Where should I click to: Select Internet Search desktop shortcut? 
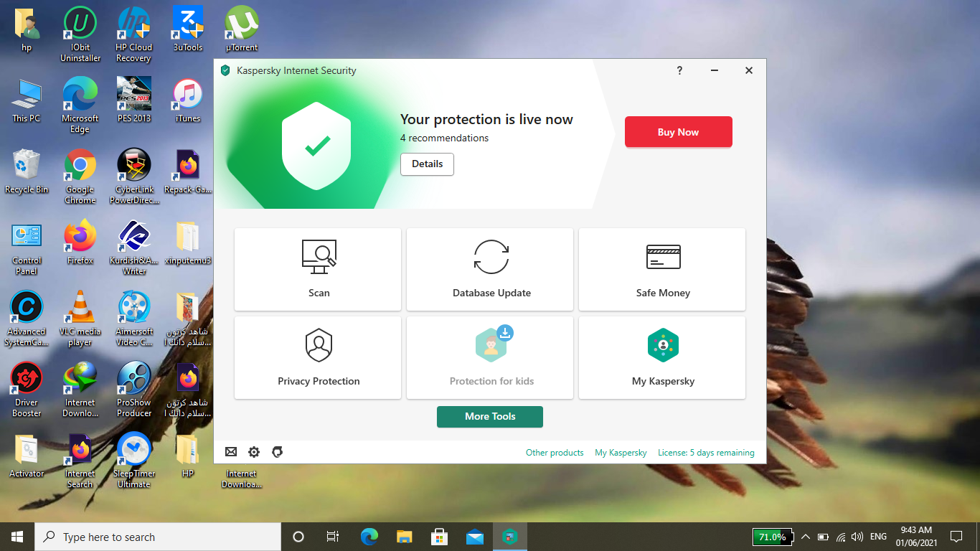[80, 461]
